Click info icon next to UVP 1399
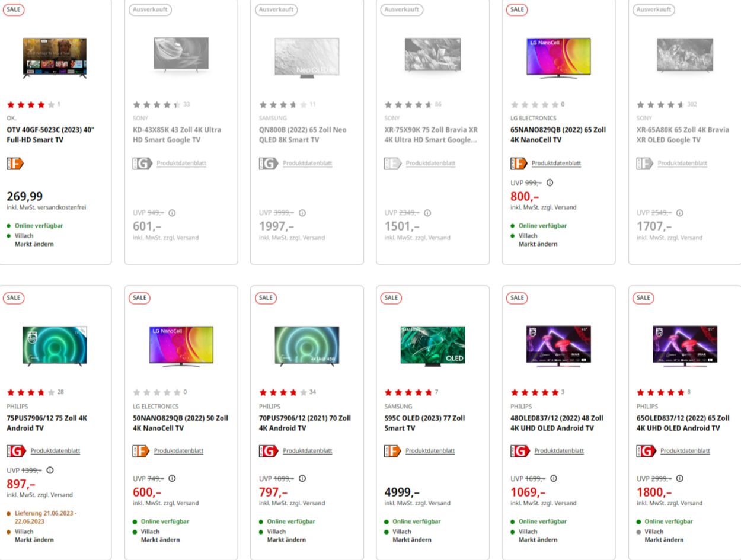The width and height of the screenshot is (741, 560). [50, 470]
